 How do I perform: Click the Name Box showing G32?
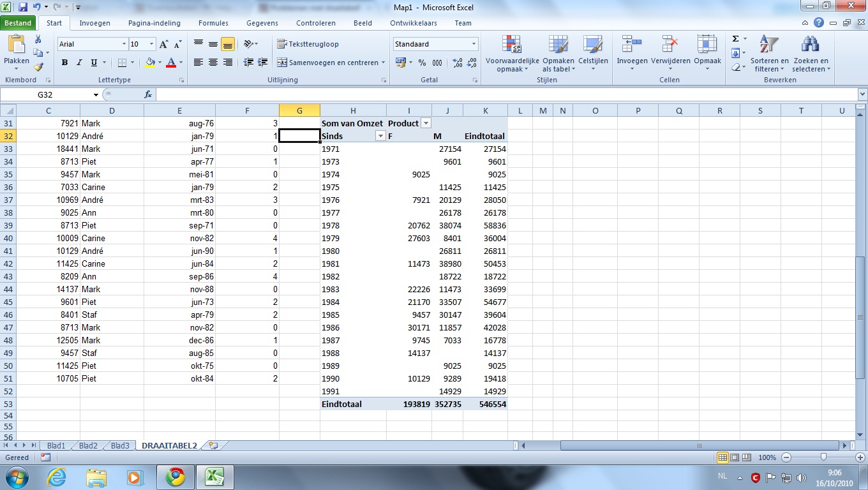pyautogui.click(x=45, y=94)
